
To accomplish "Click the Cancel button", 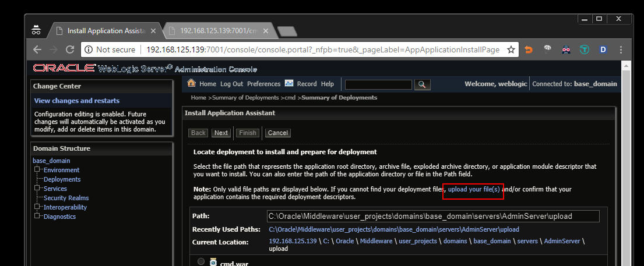I will click(278, 133).
